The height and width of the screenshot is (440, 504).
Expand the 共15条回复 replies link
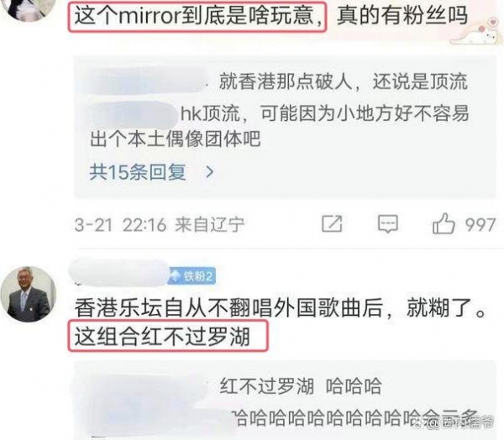(x=138, y=171)
